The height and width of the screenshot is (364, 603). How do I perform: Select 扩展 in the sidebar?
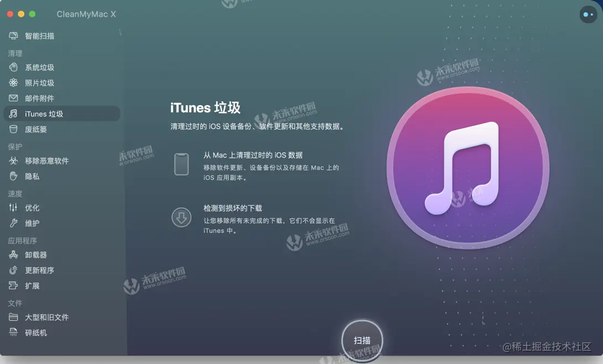click(61, 285)
